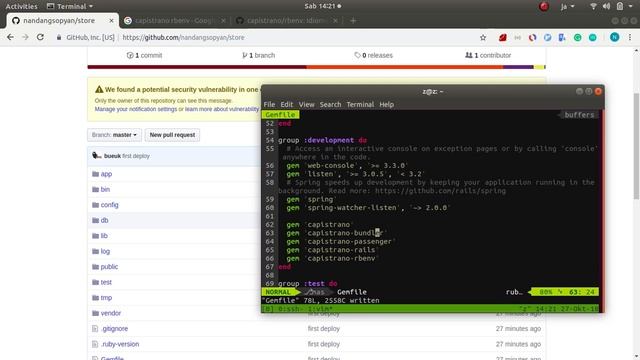Click the language breakdown color bar

[x=316, y=67]
